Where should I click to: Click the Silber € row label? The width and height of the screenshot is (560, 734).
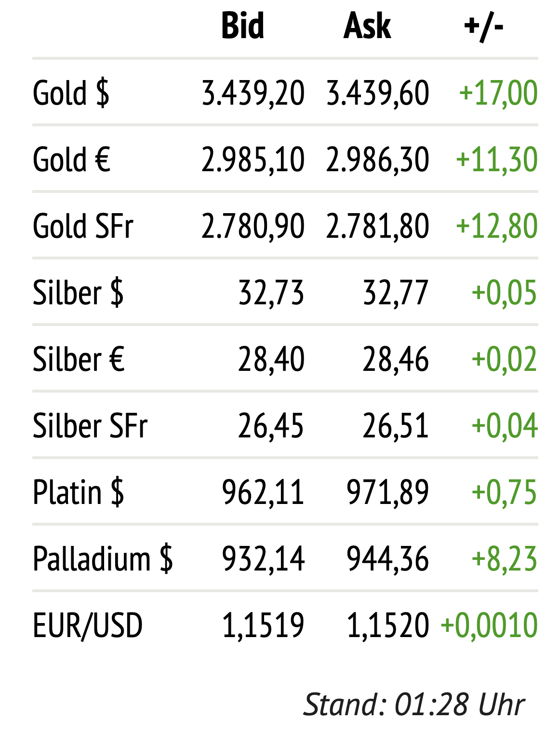click(79, 359)
